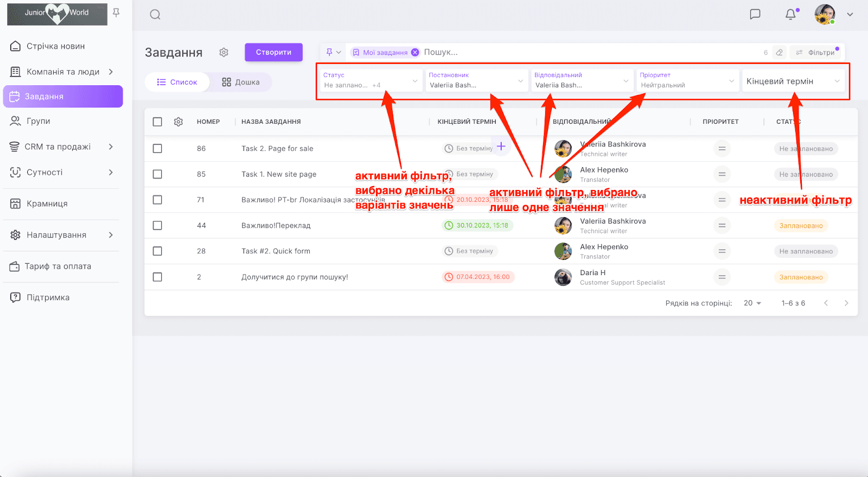868x477 pixels.
Task: Open the Постановник filter dropdown
Action: pos(477,81)
